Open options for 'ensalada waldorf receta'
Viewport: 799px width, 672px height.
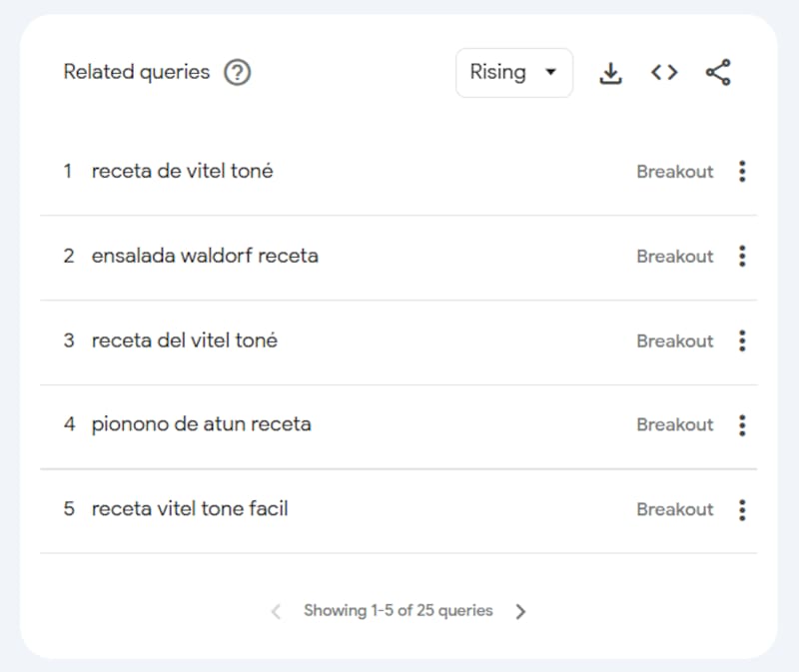(x=742, y=257)
